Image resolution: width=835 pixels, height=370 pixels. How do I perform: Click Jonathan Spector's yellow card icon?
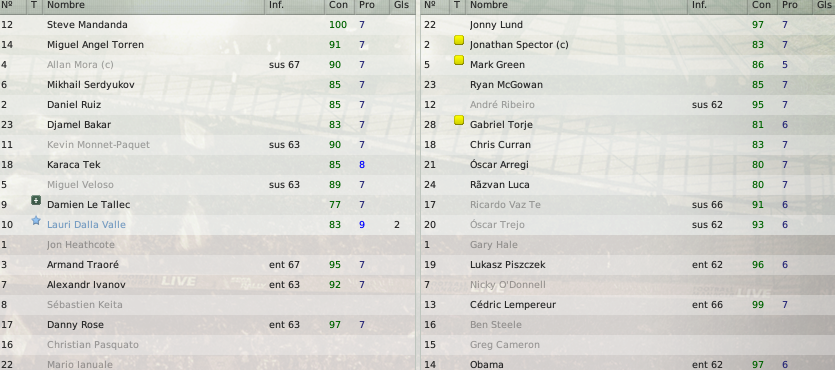point(459,40)
